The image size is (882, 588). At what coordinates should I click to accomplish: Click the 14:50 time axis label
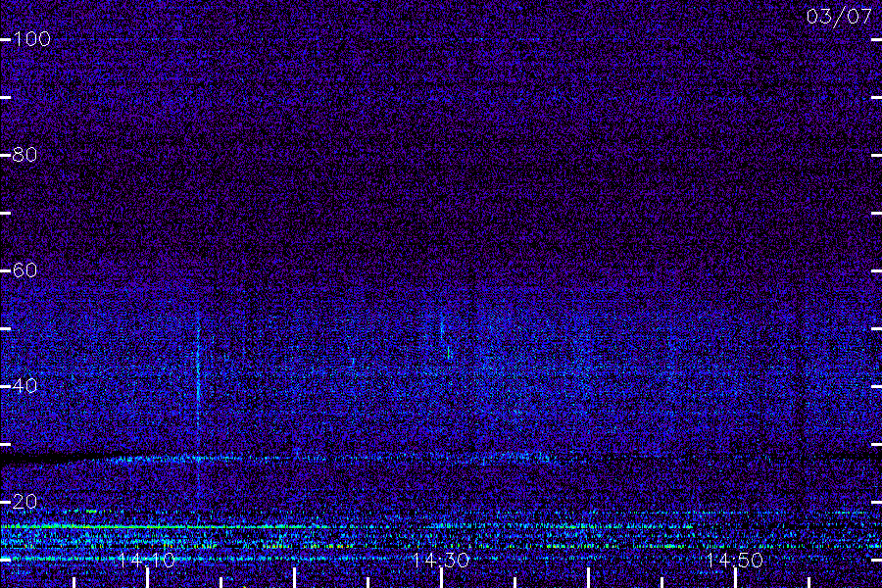pos(735,561)
